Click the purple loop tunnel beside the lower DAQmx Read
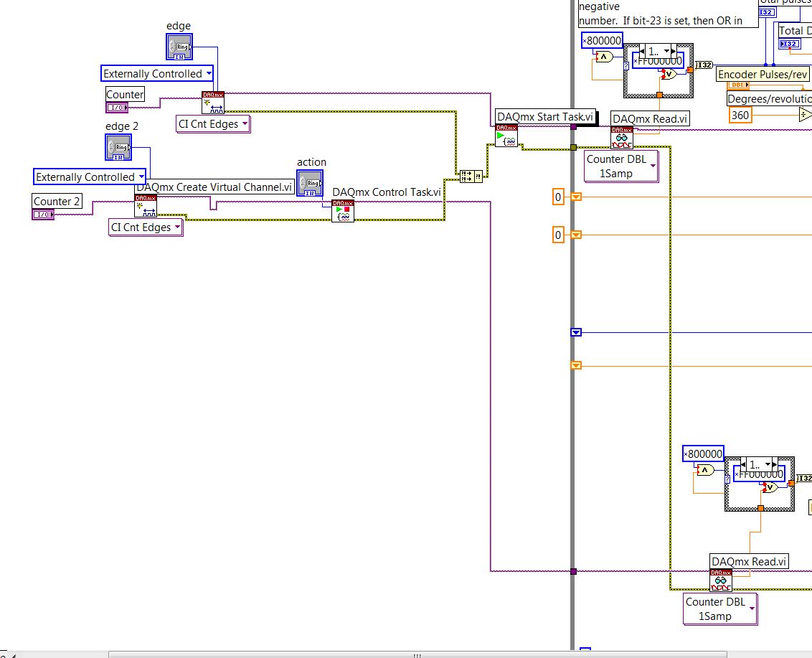 point(573,571)
